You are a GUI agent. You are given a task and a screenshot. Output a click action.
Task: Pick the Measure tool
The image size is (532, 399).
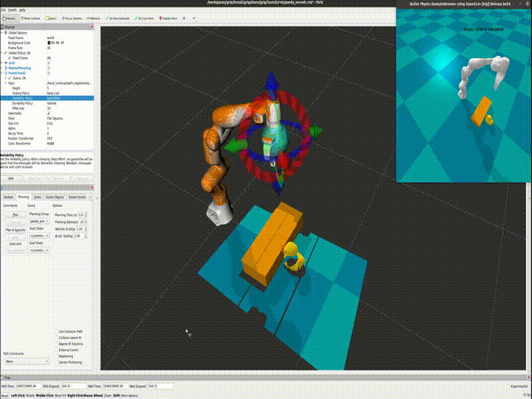(94, 19)
